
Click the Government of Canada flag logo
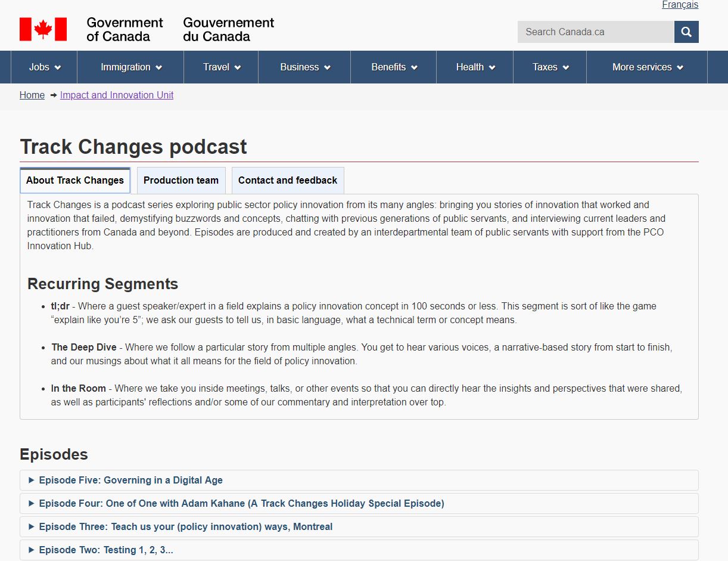(43, 29)
